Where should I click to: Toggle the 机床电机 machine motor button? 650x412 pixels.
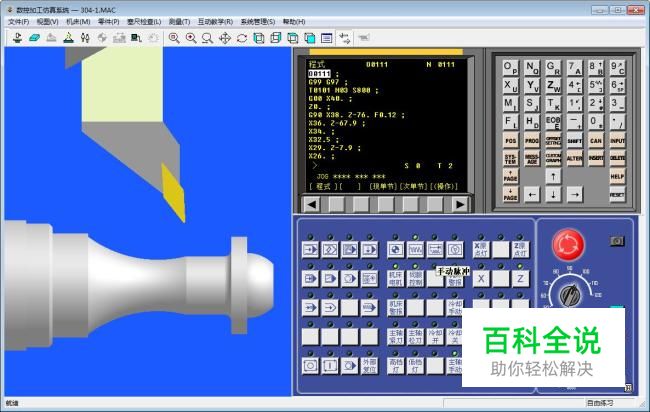coord(395,279)
